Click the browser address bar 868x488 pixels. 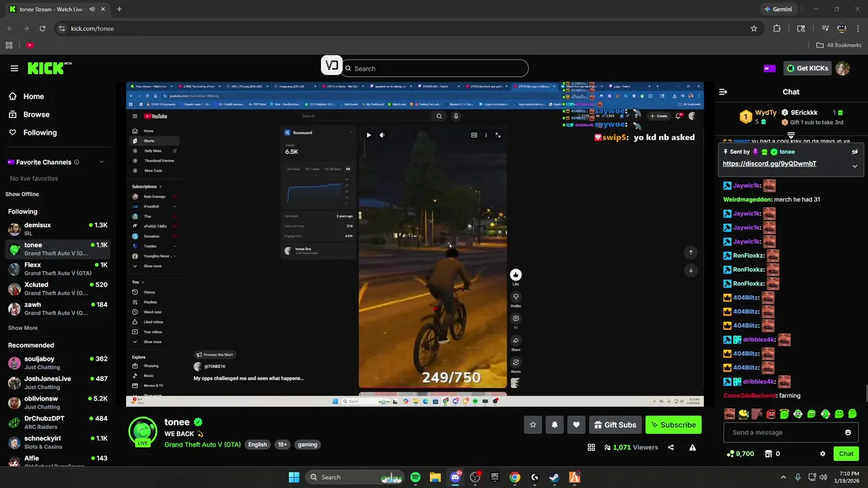pyautogui.click(x=407, y=28)
